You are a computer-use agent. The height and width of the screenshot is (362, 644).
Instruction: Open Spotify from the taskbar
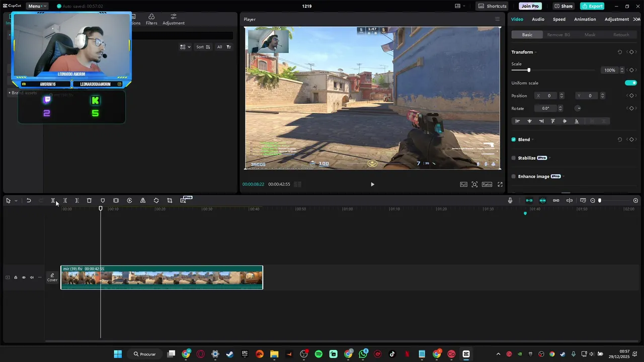(x=318, y=354)
